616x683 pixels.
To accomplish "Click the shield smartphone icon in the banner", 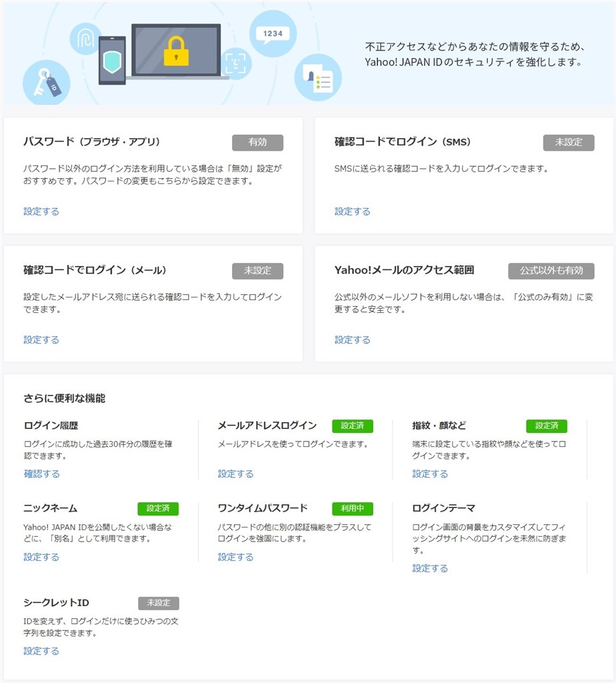I will coord(113,63).
